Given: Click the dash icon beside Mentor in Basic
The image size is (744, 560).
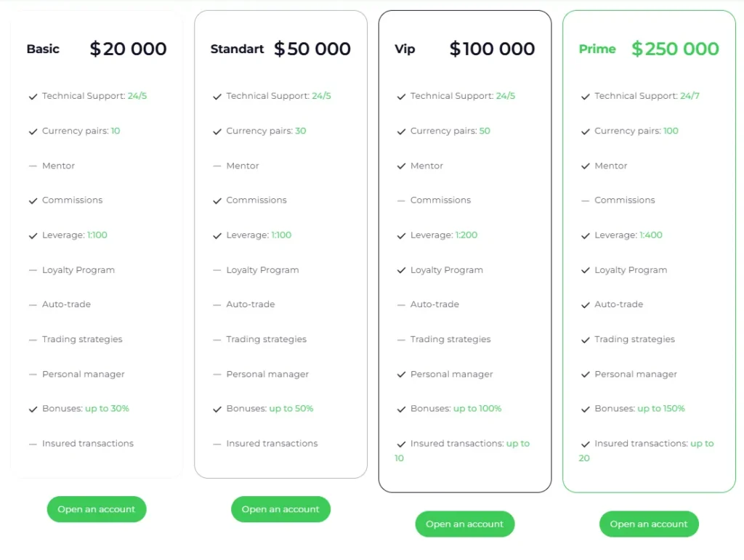Looking at the screenshot, I should (33, 166).
